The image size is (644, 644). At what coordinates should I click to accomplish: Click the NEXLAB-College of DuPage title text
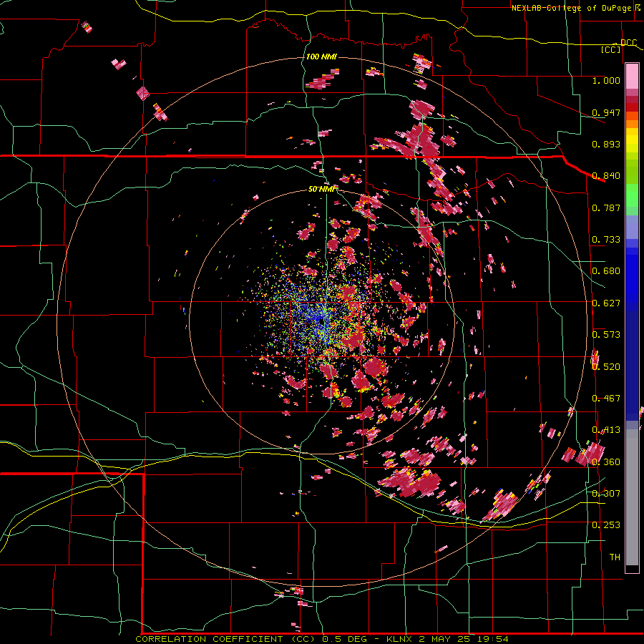pos(572,8)
